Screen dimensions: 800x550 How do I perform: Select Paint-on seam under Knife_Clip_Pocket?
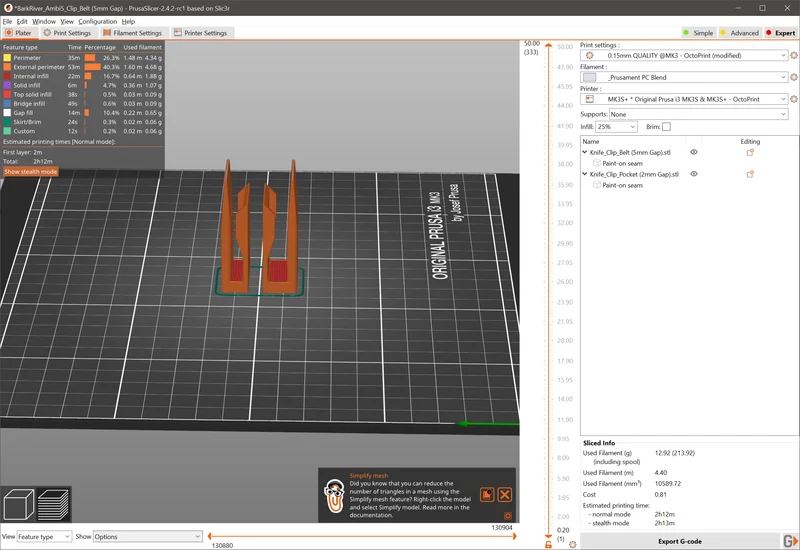point(622,185)
